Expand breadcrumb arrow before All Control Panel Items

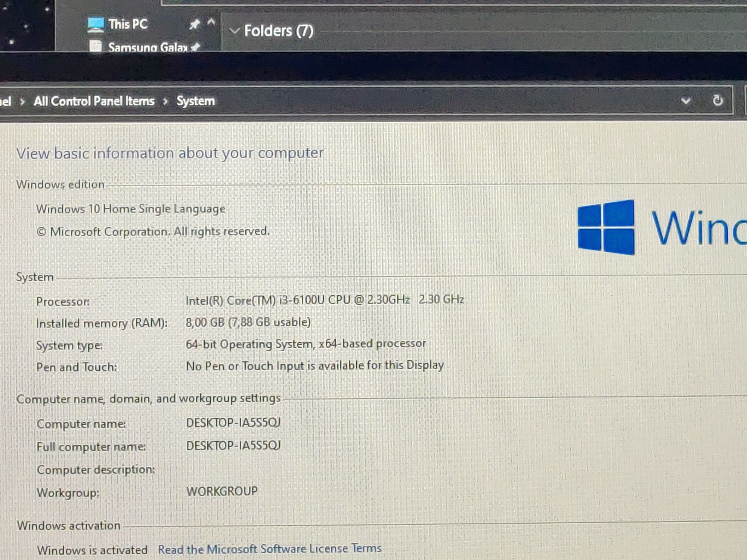coord(23,102)
